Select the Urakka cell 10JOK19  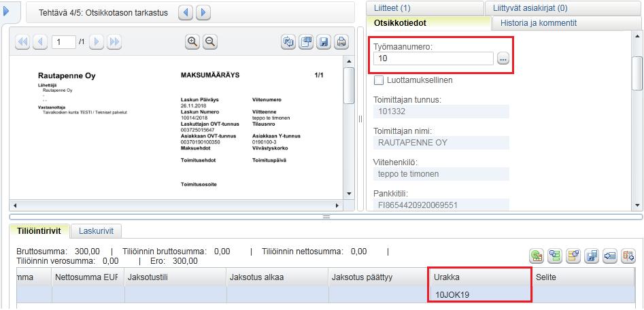(x=480, y=294)
